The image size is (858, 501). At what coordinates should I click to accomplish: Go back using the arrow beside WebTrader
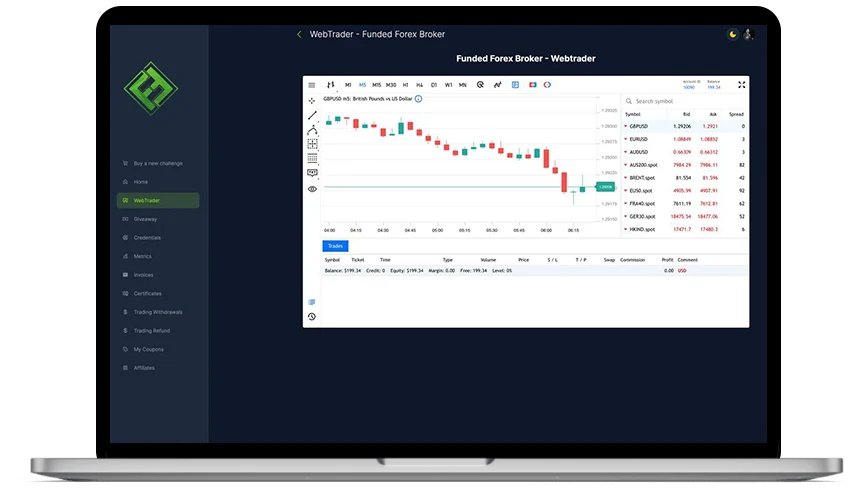299,35
